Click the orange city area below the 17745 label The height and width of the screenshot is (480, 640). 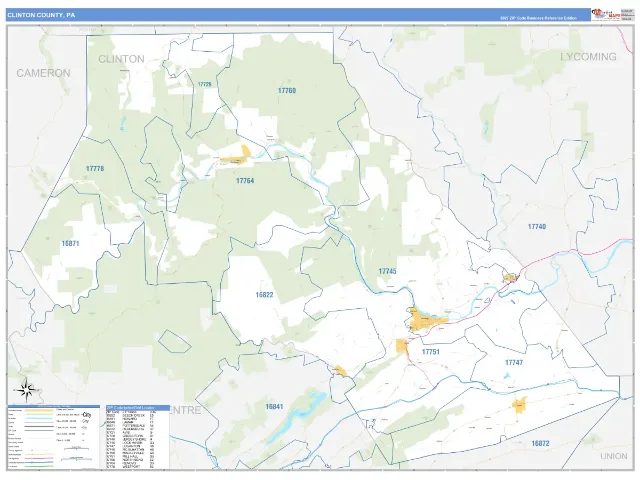(427, 320)
